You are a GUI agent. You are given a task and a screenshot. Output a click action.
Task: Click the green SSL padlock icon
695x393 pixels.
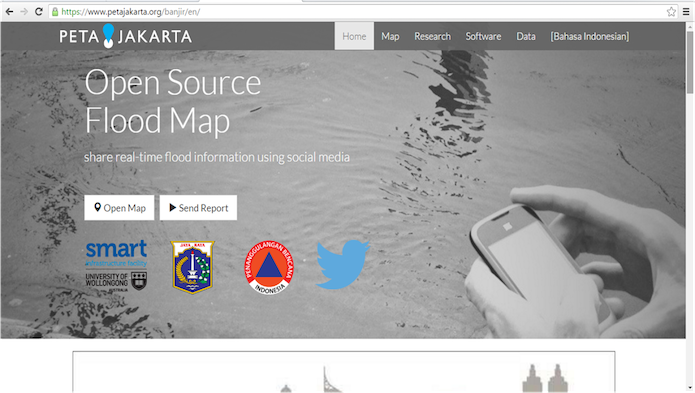[55, 12]
